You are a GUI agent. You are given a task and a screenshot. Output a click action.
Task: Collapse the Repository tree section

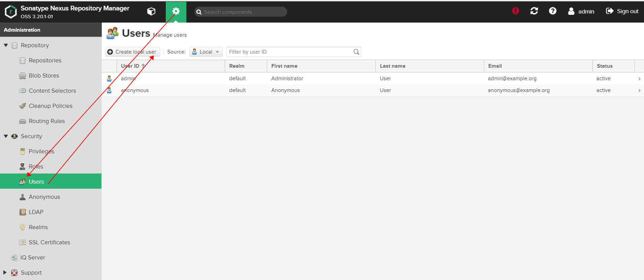point(6,45)
